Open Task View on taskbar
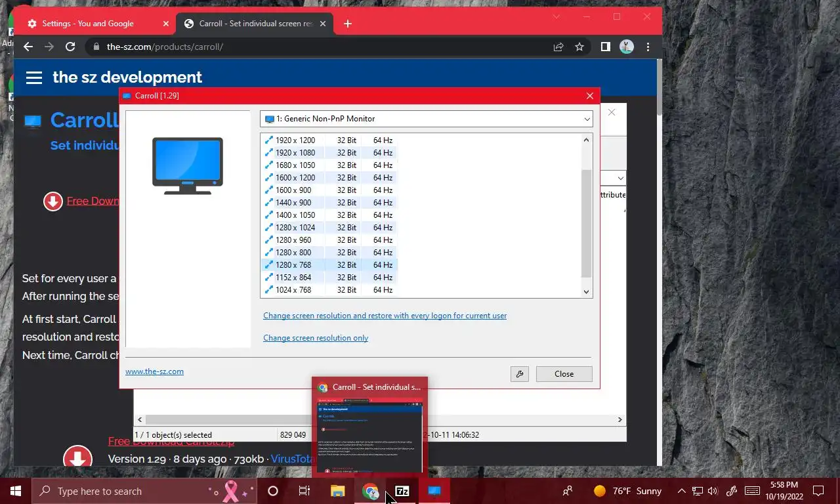The width and height of the screenshot is (840, 504). [304, 491]
